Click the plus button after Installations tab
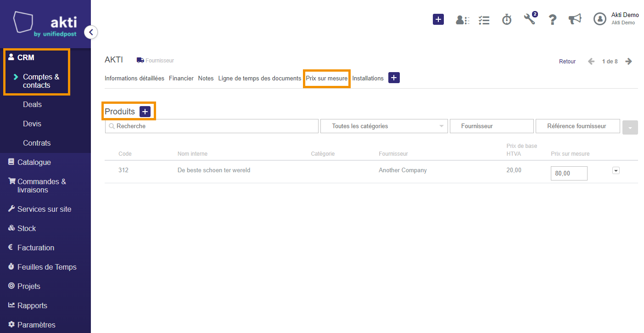Viewport: 644px width, 333px height. click(x=394, y=78)
